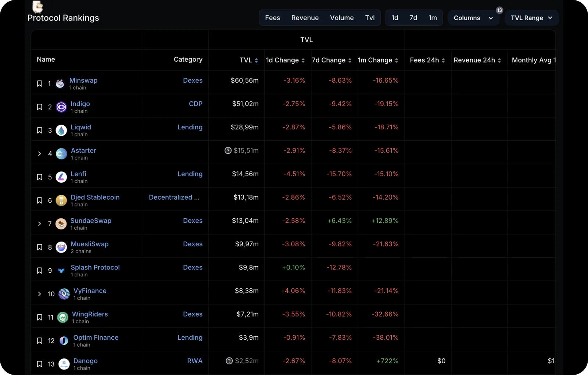
Task: Sort by TVL column arrows
Action: click(x=257, y=61)
